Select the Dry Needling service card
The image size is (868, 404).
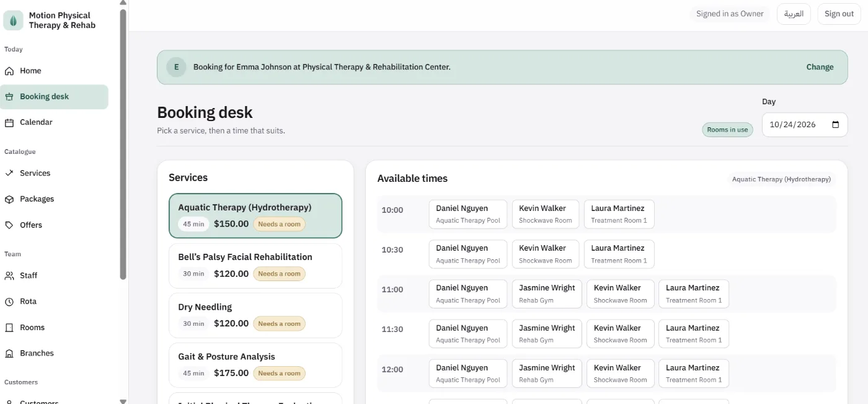(255, 315)
